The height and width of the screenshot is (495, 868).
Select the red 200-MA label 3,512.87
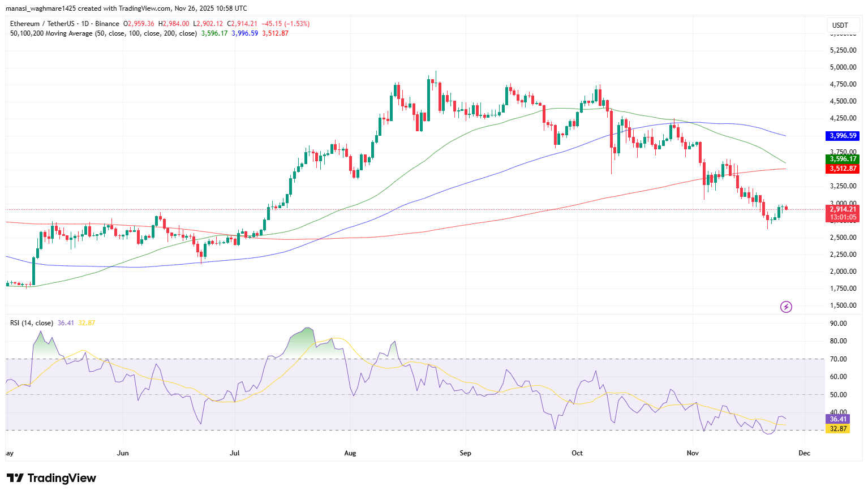point(843,169)
